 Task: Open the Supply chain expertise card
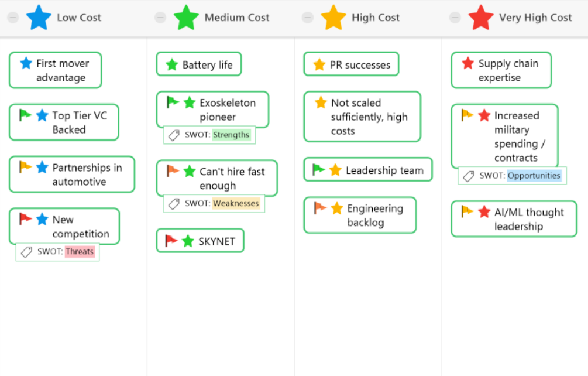[x=508, y=70]
